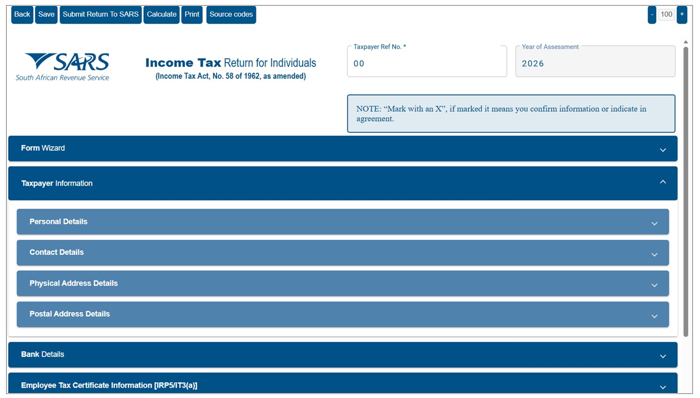Submit Return To SARS

tap(100, 15)
